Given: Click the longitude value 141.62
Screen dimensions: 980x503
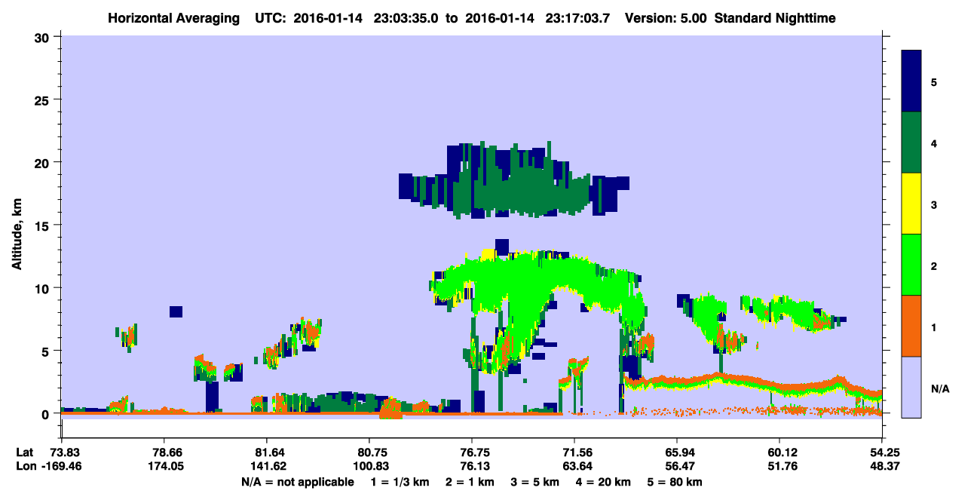Looking at the screenshot, I should click(x=267, y=466).
